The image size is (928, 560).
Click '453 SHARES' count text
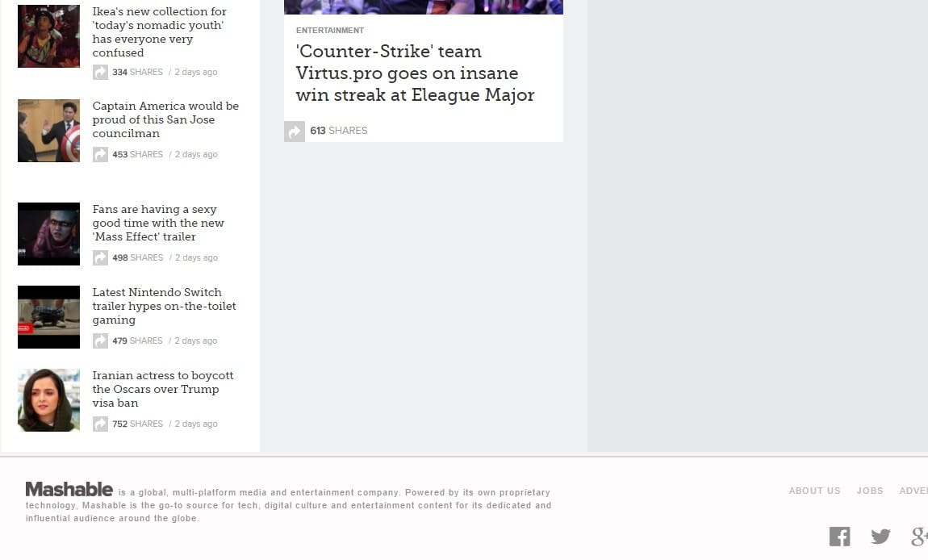tap(137, 154)
